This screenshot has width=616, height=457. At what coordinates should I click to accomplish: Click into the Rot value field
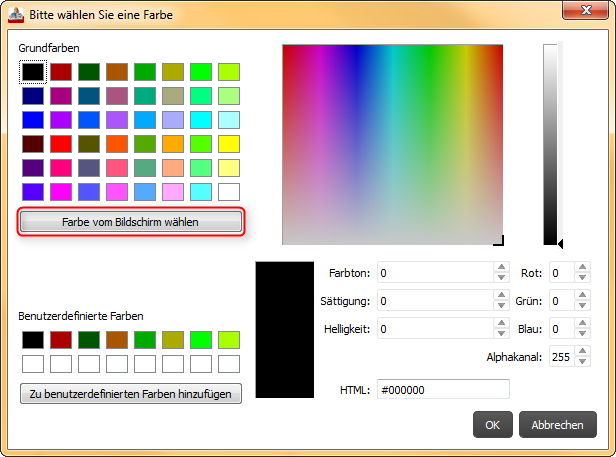562,272
